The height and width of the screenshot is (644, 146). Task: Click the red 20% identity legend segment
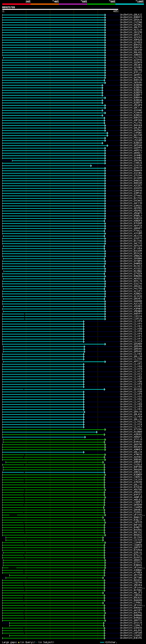16,4
